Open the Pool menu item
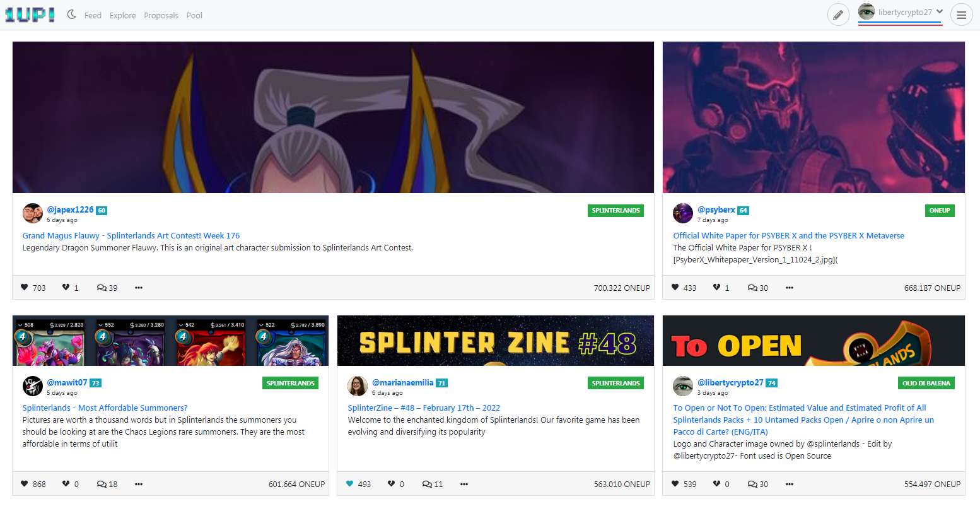 point(194,15)
